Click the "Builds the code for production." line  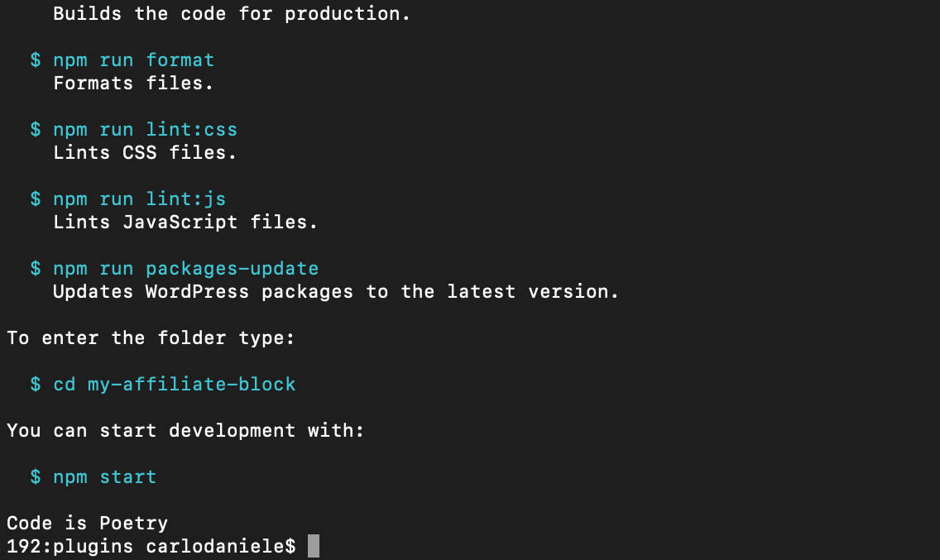[232, 14]
